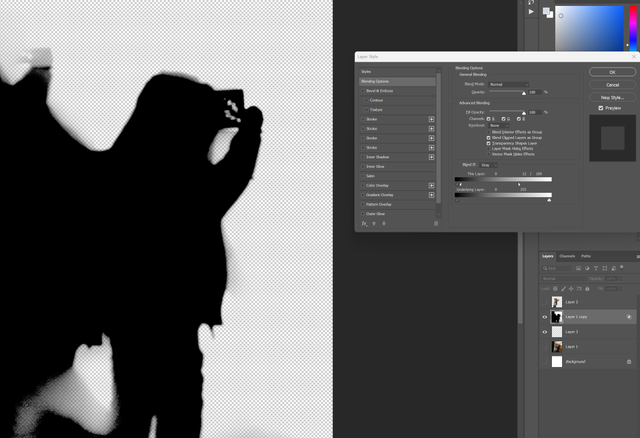Click the prevent artboard auto-nesting lock icon
The image size is (640, 438).
click(x=579, y=289)
